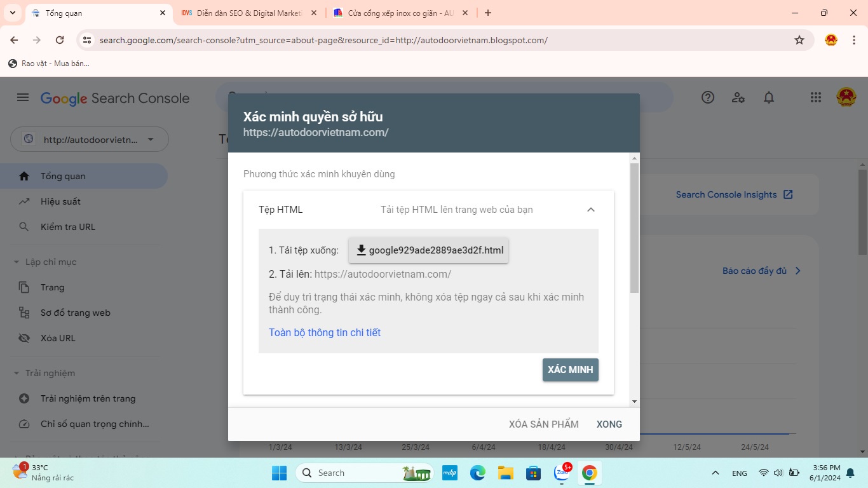Image resolution: width=868 pixels, height=488 pixels.
Task: Open Báo cáo đầy đủ link
Action: pos(762,271)
